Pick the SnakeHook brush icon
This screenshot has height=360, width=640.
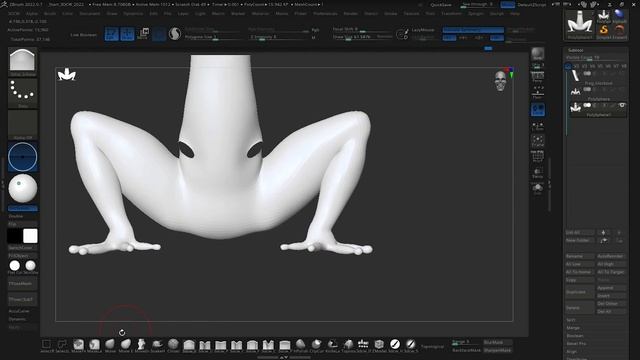pos(158,344)
